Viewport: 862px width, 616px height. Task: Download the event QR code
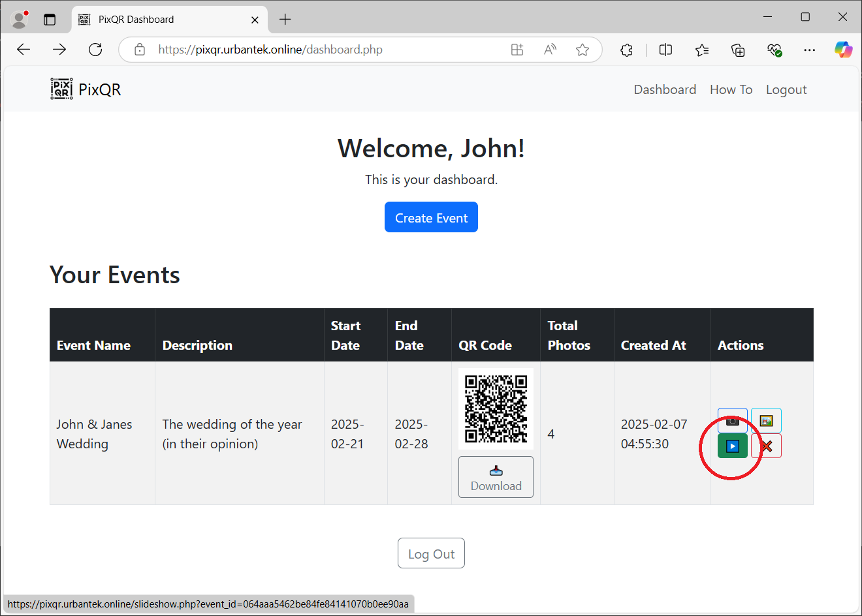[x=496, y=477]
